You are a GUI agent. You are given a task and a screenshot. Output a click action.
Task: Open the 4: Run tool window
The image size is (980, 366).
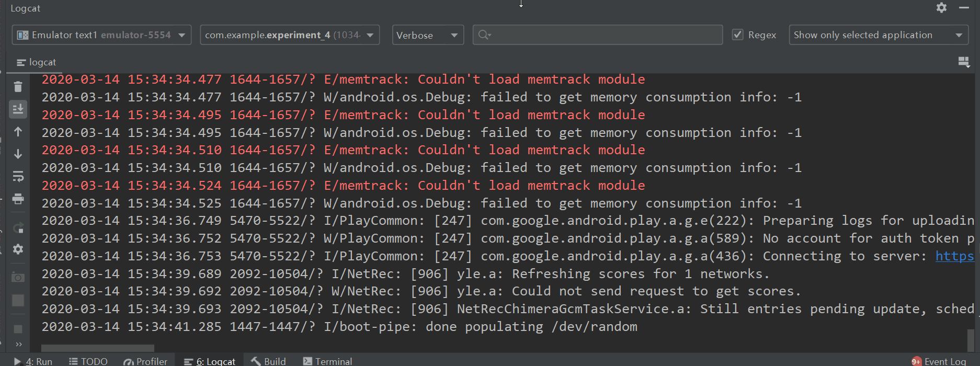click(x=33, y=361)
